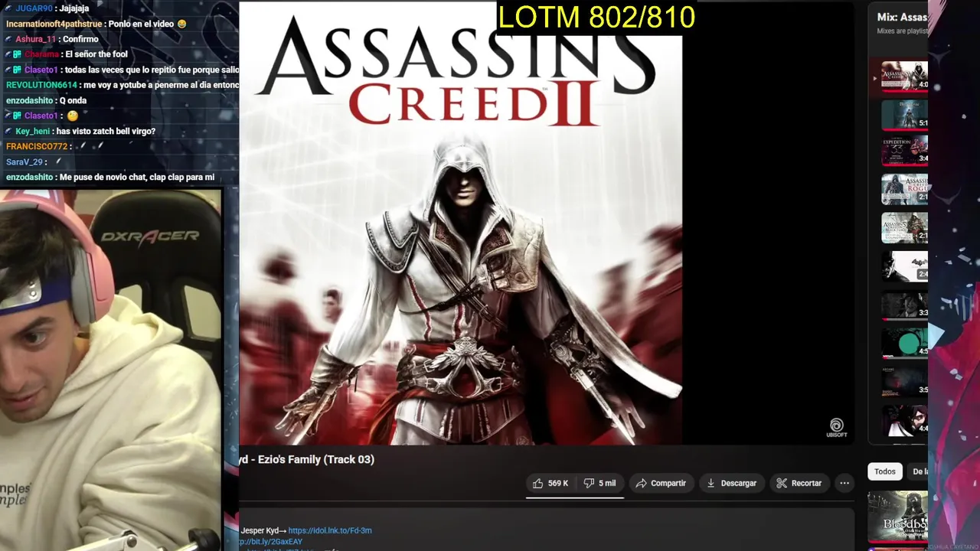The image size is (980, 551).
Task: Play the Assassin's Creed Black Flag item
Action: pyautogui.click(x=904, y=227)
